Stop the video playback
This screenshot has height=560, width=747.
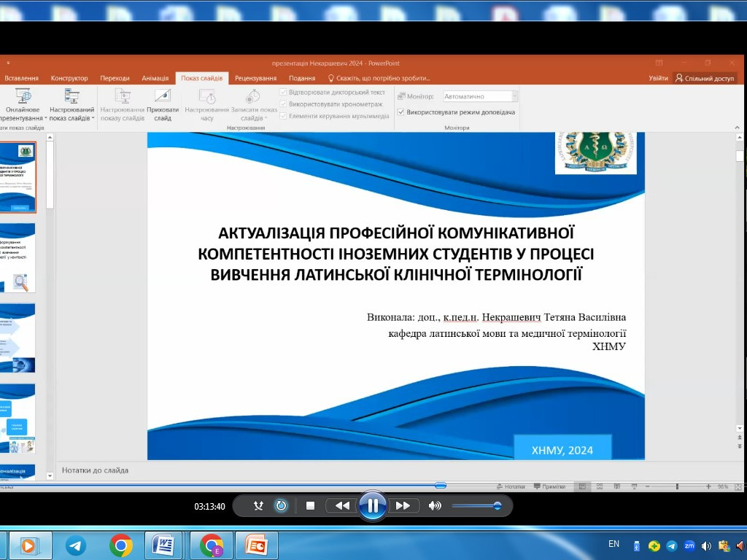pyautogui.click(x=310, y=506)
